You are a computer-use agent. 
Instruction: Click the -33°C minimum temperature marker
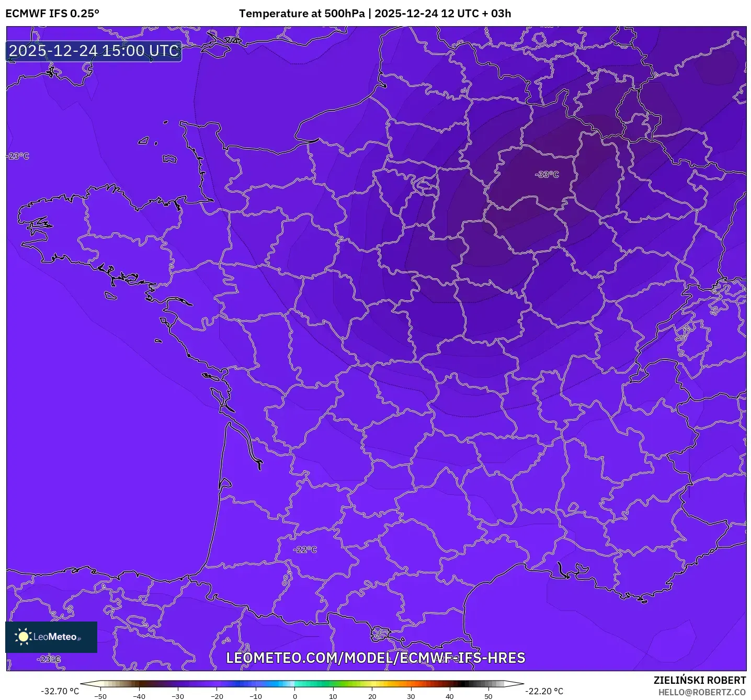point(547,175)
